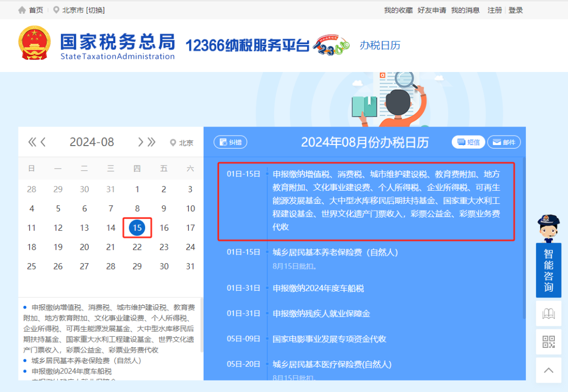This screenshot has width=568, height=392.
Task: Open 我的消息 link
Action: click(x=465, y=10)
